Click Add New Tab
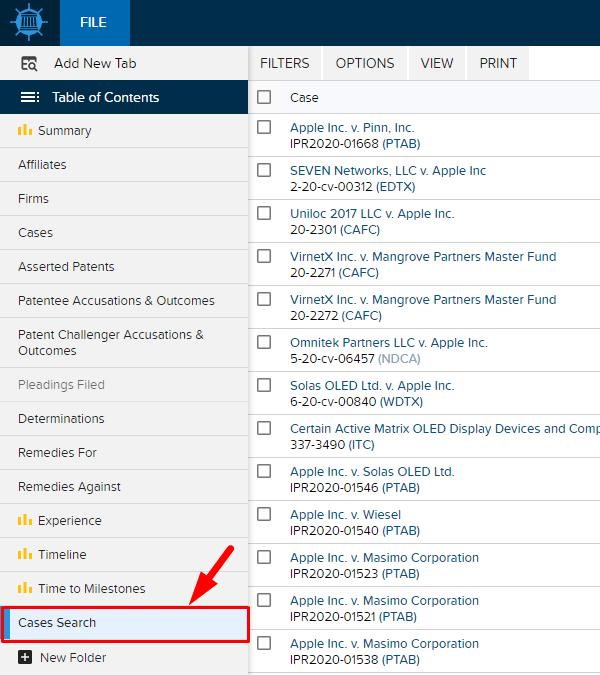 (124, 63)
